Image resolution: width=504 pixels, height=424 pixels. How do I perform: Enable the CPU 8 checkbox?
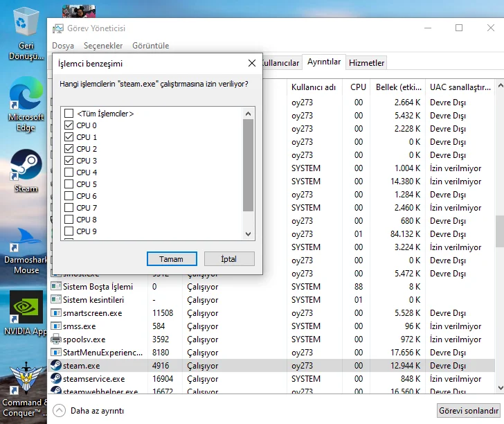(x=69, y=220)
